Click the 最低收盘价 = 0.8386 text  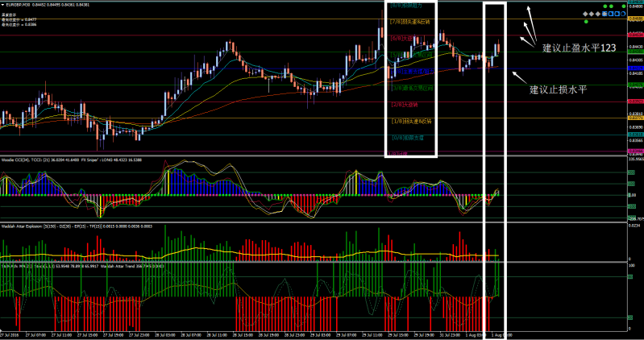click(19, 24)
